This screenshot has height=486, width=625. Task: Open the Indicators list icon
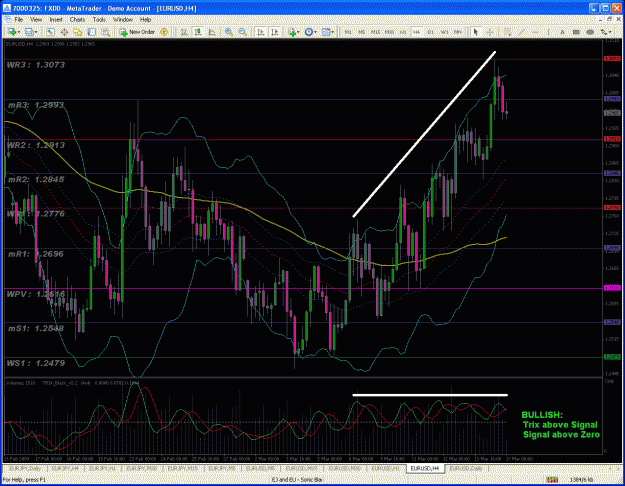[292, 32]
